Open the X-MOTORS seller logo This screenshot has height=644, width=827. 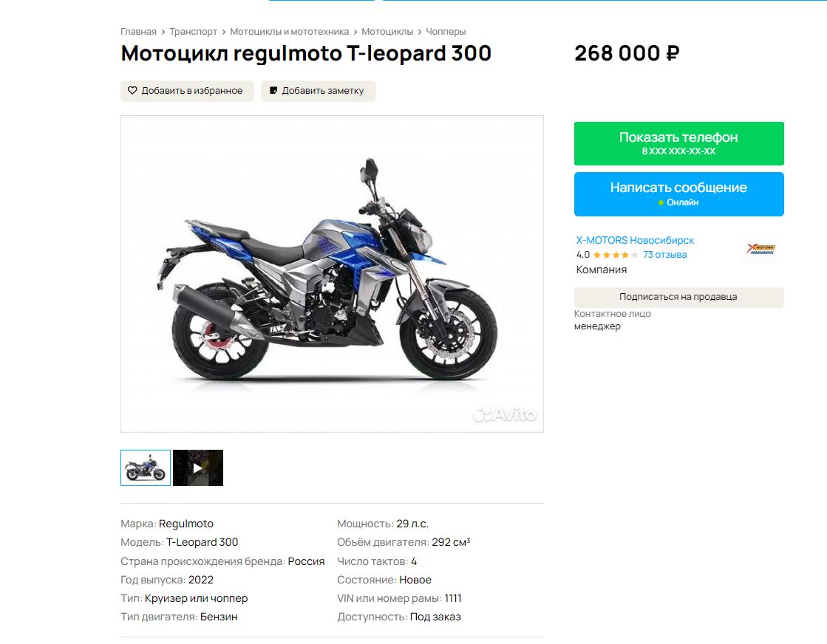[760, 249]
